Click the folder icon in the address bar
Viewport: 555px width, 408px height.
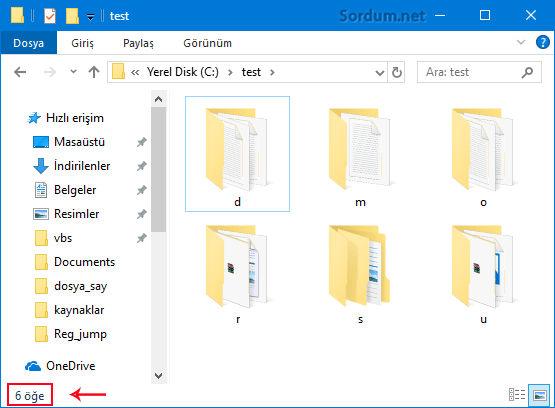(119, 72)
